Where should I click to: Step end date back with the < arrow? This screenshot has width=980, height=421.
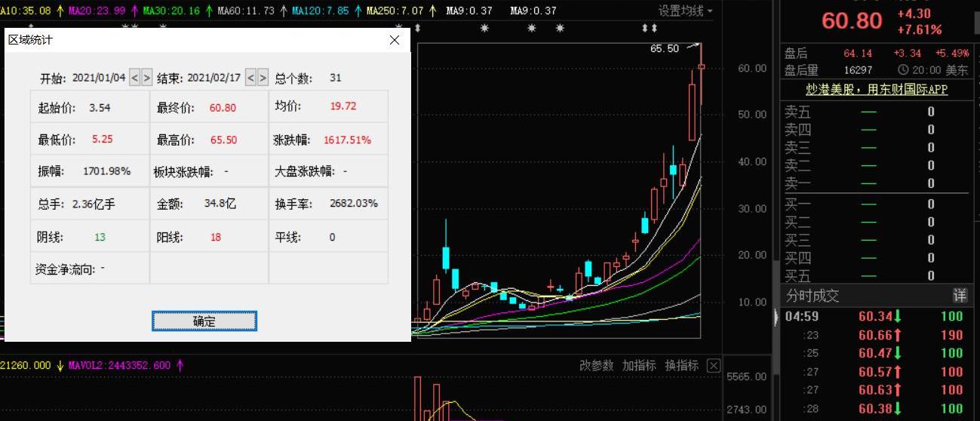251,78
